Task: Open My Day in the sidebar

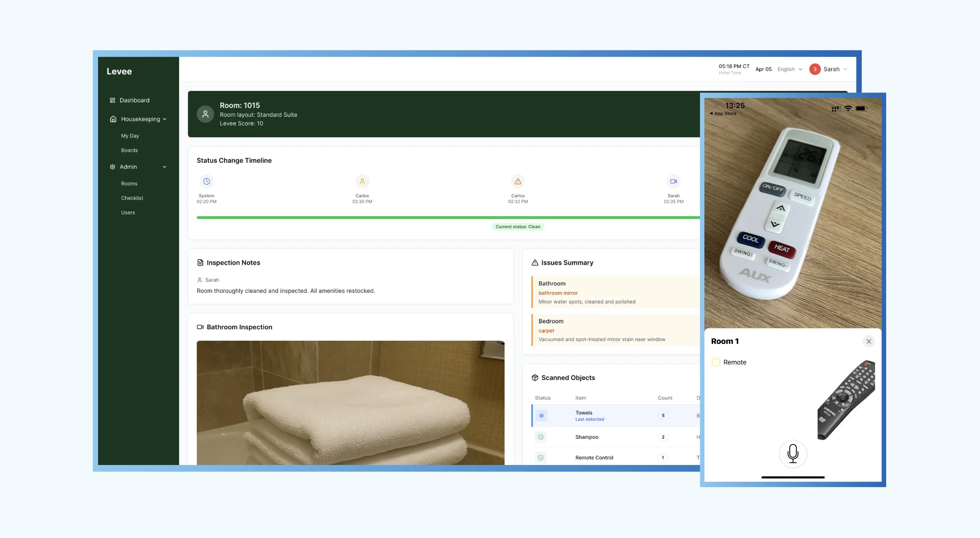Action: click(130, 135)
